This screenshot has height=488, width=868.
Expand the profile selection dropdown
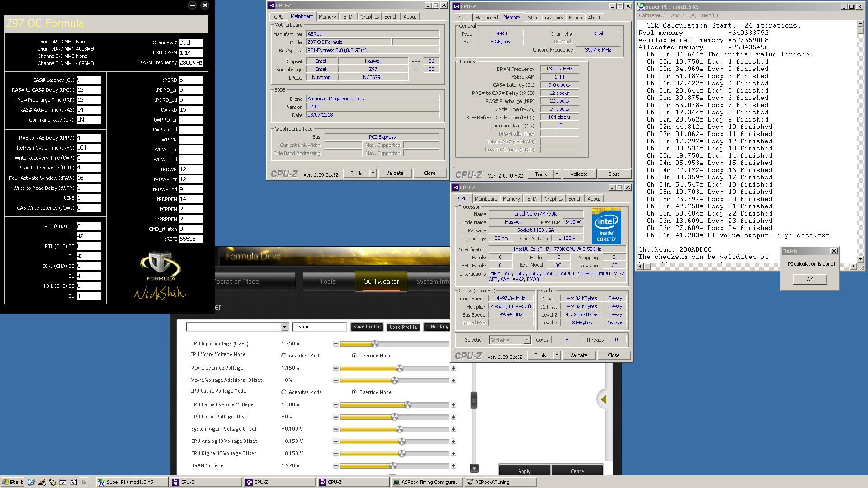pyautogui.click(x=284, y=327)
